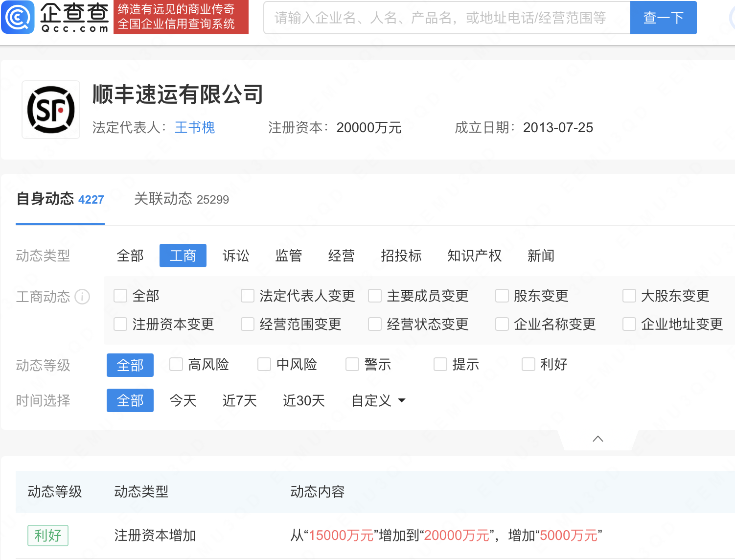Check the 高风险 risk level checkbox
The width and height of the screenshot is (735, 560).
point(176,364)
